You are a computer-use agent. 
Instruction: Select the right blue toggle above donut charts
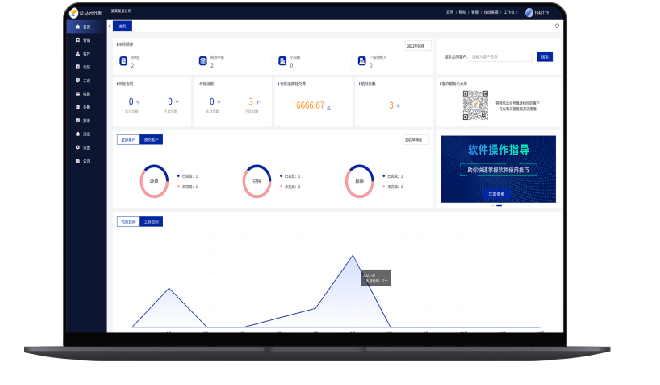(151, 140)
